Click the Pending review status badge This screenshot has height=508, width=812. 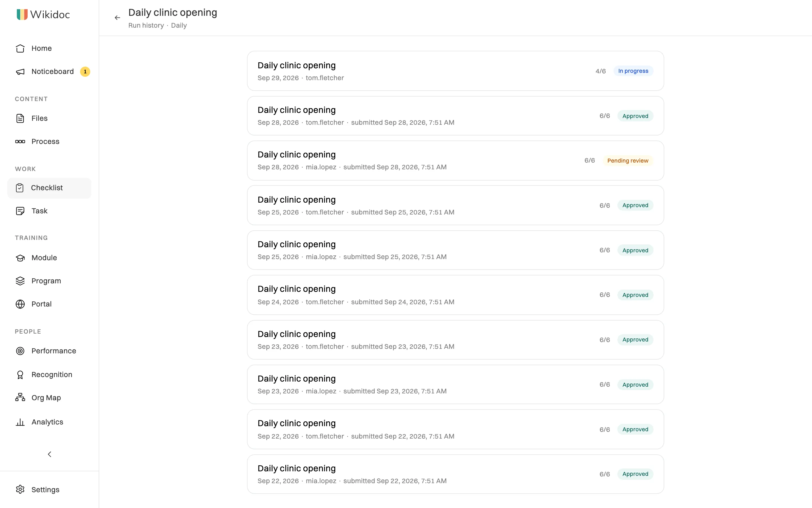click(x=627, y=161)
